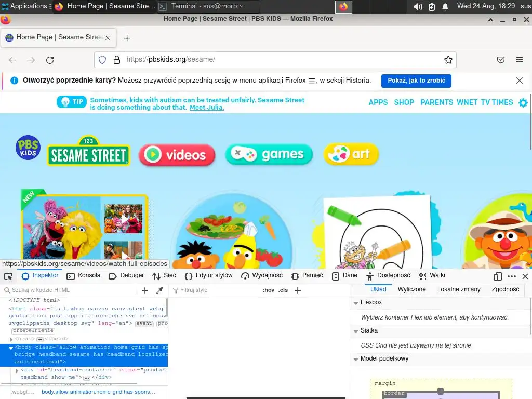Open the new full episodes thumbnail
532x399 pixels.
85,228
